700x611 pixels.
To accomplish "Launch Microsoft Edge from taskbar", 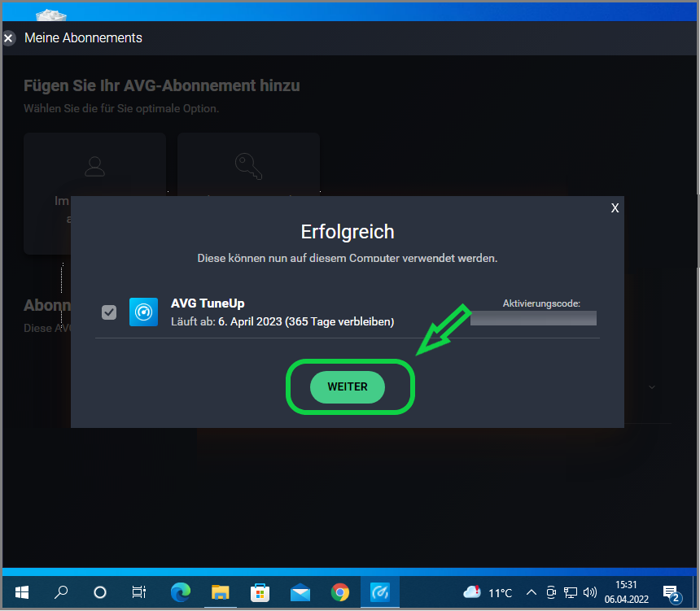I will pyautogui.click(x=181, y=593).
